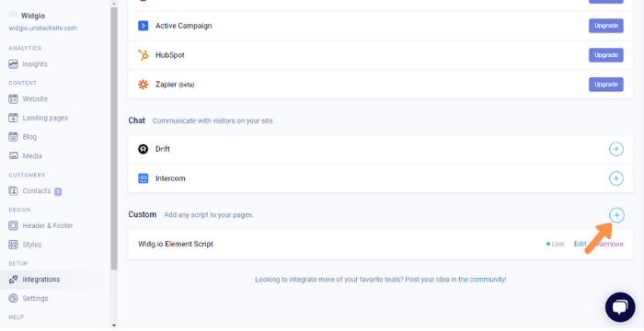The width and height of the screenshot is (644, 331).
Task: Click the Widgio site name
Action: 33,16
